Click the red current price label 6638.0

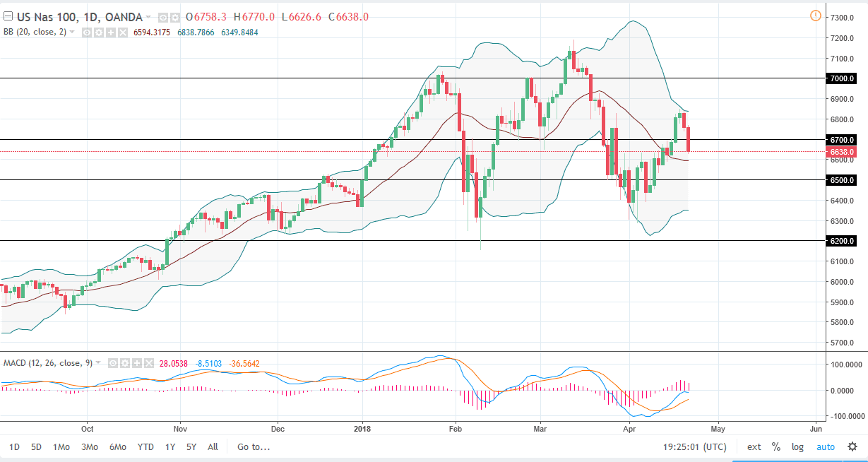[x=843, y=151]
